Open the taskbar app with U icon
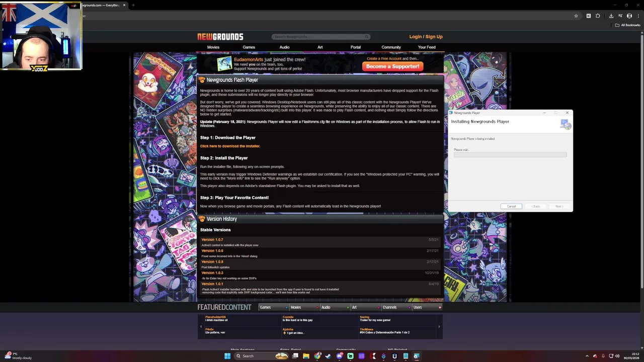Screen dimensions: 644x362 [394, 356]
